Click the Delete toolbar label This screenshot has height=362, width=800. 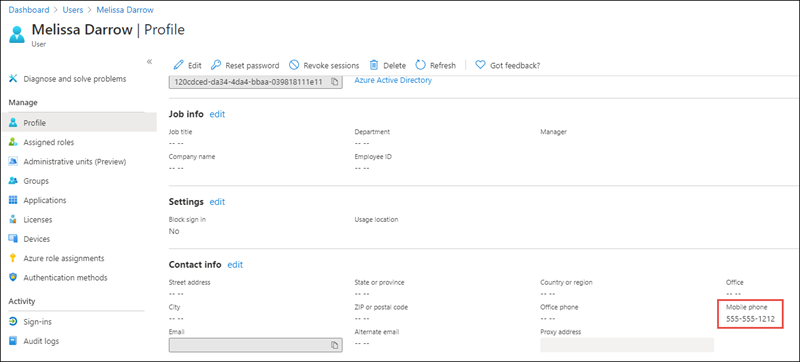(x=394, y=66)
